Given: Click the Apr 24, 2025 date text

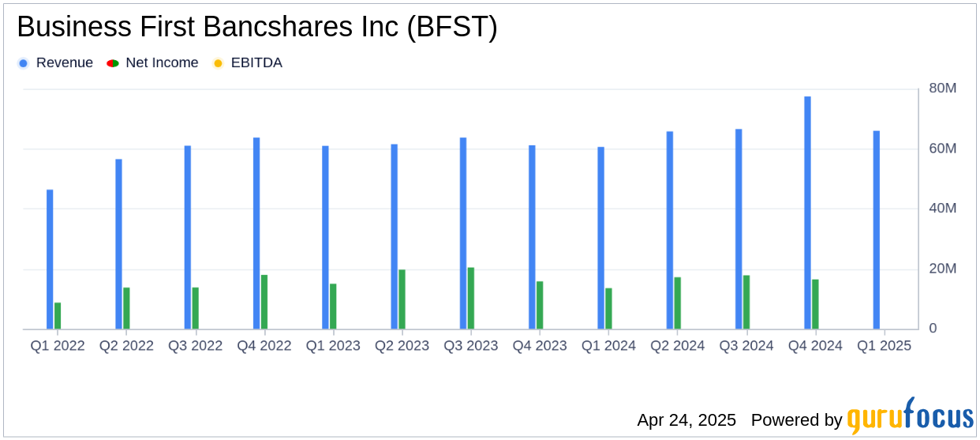Looking at the screenshot, I should [686, 419].
